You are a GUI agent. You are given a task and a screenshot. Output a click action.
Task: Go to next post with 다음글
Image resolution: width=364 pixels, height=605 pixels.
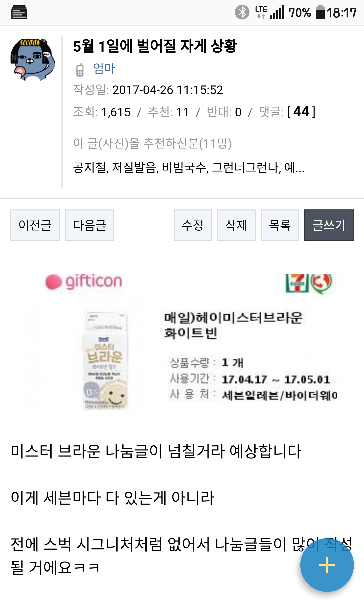click(x=89, y=225)
